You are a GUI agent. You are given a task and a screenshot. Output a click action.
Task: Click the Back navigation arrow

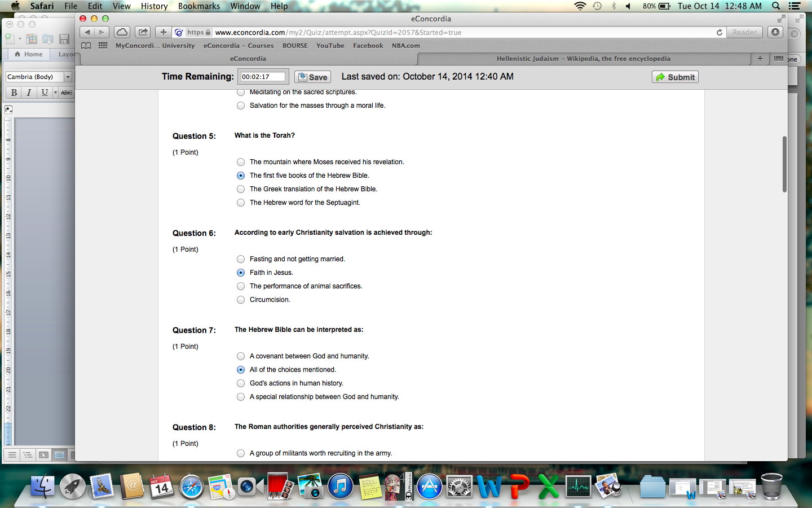coord(87,32)
